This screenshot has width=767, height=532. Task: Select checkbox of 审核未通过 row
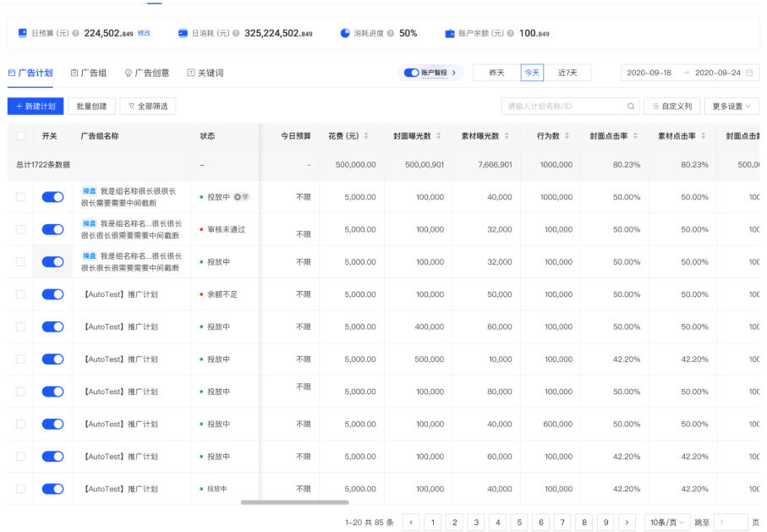pos(20,229)
